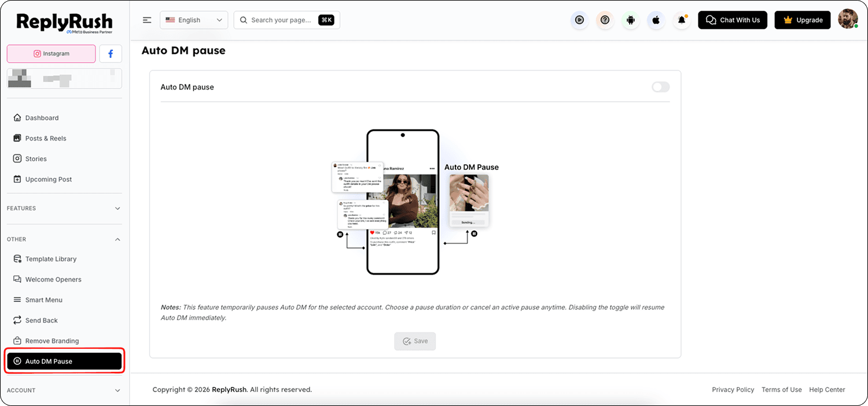The height and width of the screenshot is (406, 868).
Task: Click the ReplyRush logo
Action: [64, 23]
